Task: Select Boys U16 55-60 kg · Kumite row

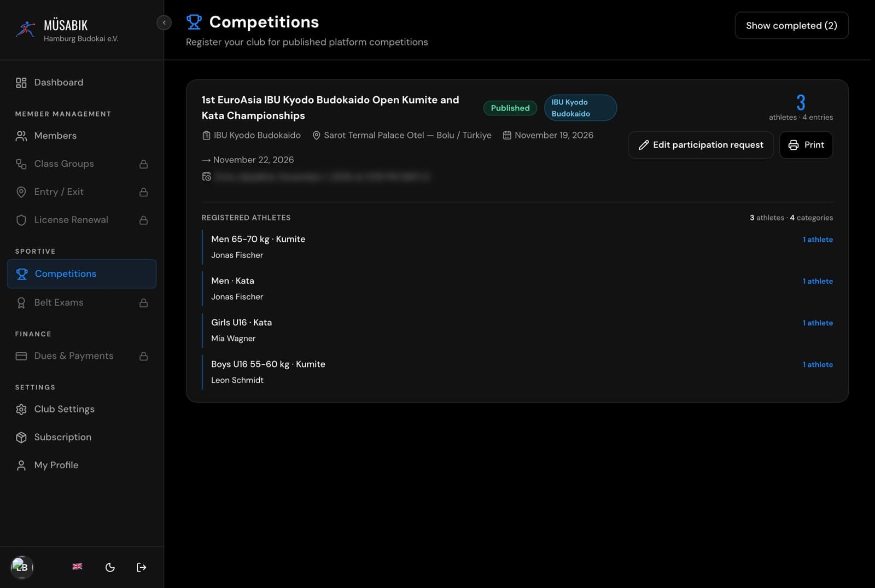Action: point(517,372)
